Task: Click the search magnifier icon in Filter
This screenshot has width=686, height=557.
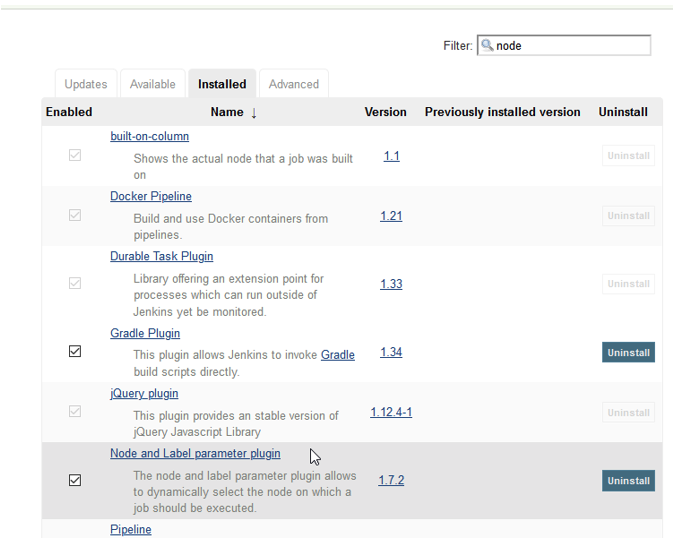Action: tap(487, 45)
